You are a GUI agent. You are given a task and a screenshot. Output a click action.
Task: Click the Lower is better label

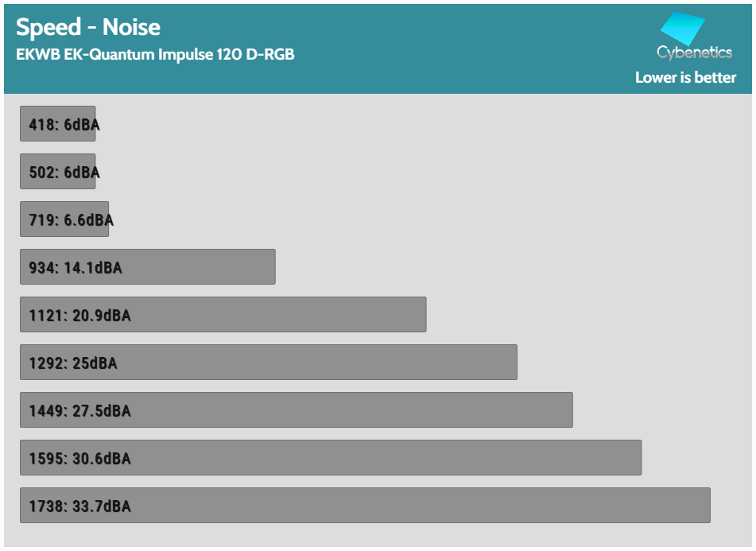685,78
